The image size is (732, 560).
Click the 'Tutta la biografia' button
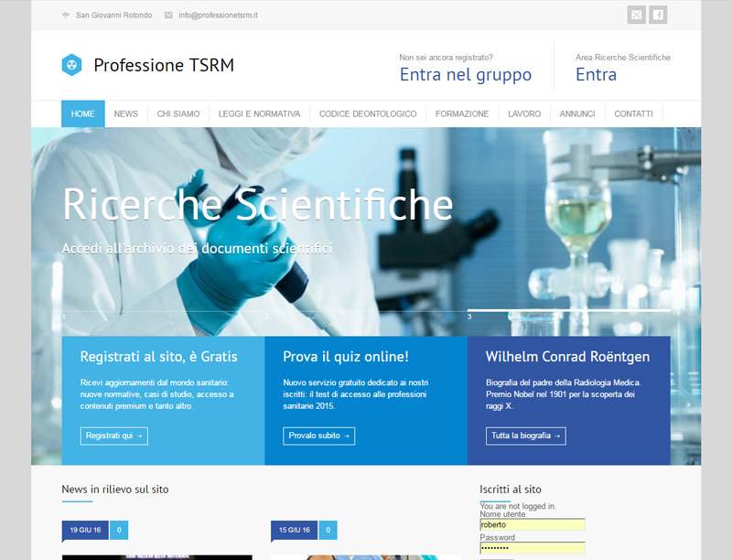pos(525,436)
